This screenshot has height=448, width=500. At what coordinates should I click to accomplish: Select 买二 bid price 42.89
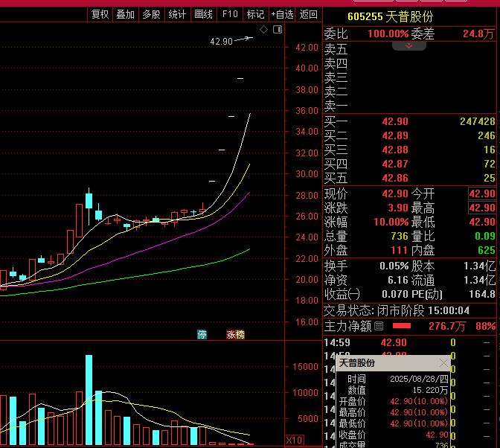point(395,135)
